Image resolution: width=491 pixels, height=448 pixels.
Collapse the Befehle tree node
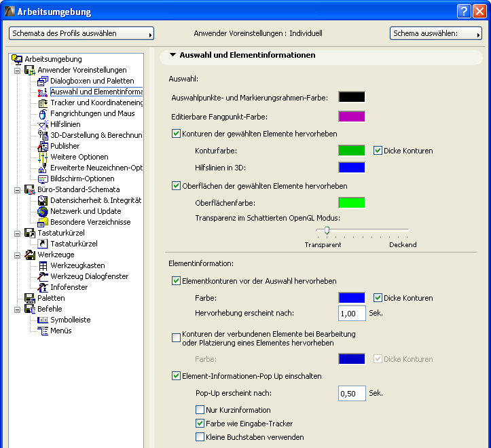click(17, 310)
